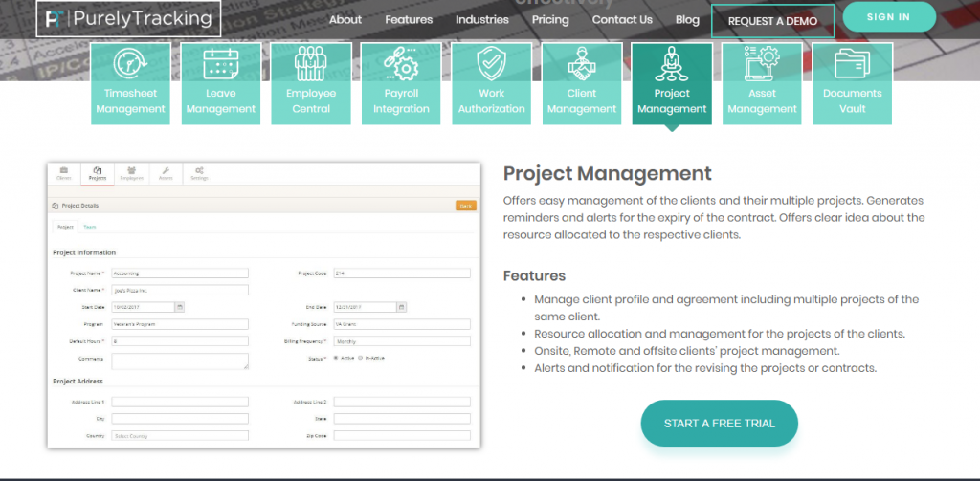Open the Industries menu item
The width and height of the screenshot is (980, 481).
(482, 20)
